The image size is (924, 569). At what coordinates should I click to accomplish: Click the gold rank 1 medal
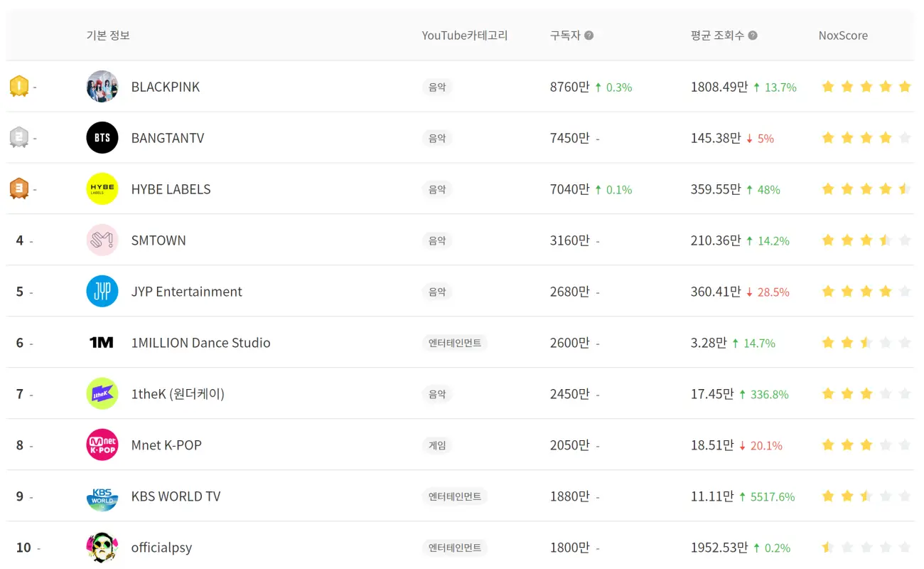pyautogui.click(x=19, y=87)
